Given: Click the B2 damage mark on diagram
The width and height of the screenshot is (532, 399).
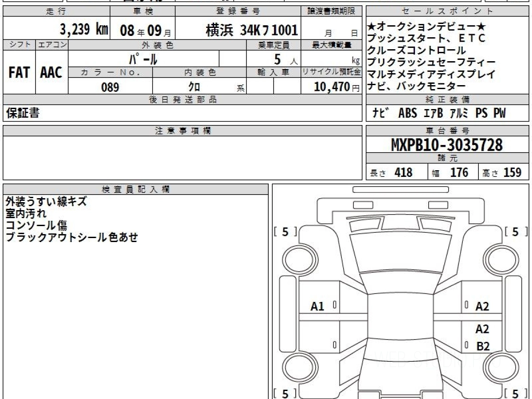Looking at the screenshot, I should (x=482, y=347).
